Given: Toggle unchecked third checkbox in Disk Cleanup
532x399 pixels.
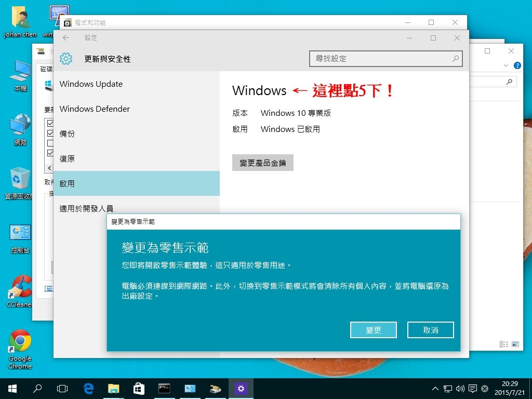Looking at the screenshot, I should (50, 143).
